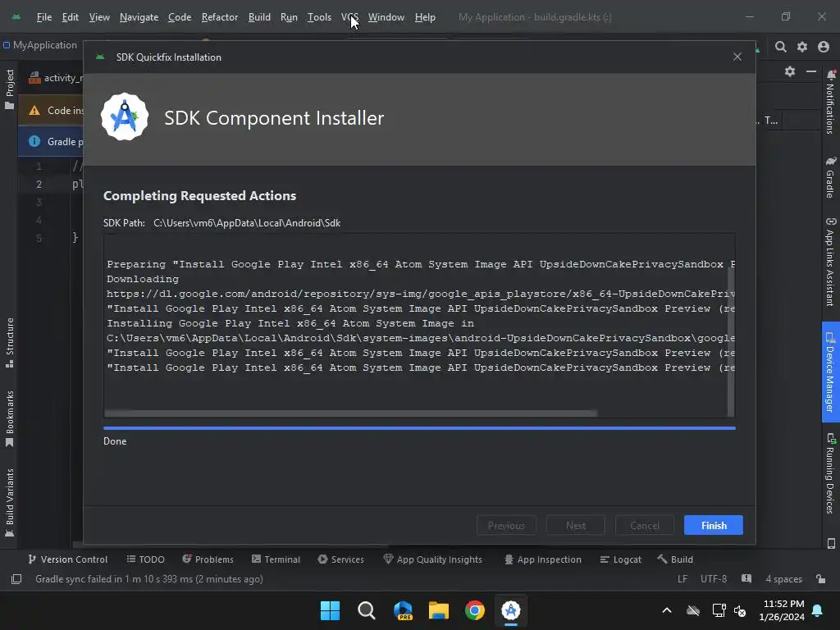Open the Run menu
Image resolution: width=840 pixels, height=630 pixels.
pyautogui.click(x=289, y=17)
